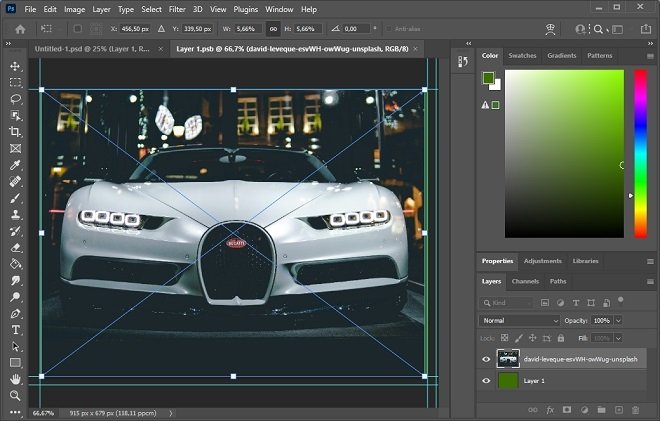Click the hue spectrum slider
Image resolution: width=660 pixels, height=421 pixels.
pyautogui.click(x=641, y=154)
